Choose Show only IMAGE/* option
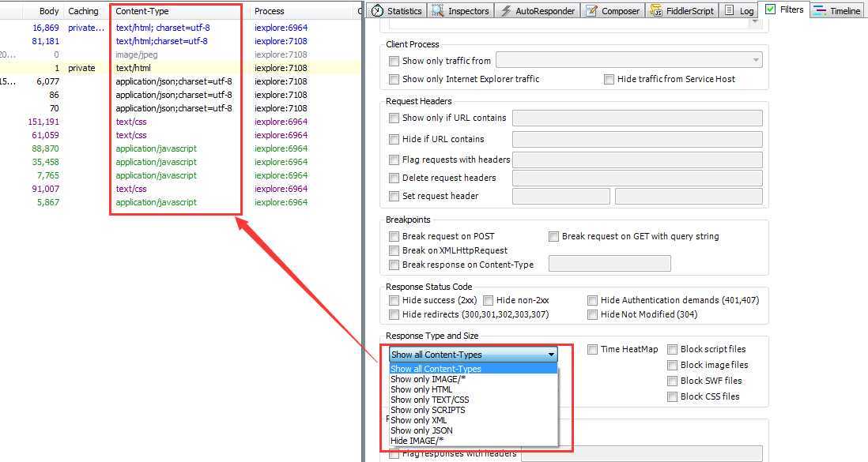Screen dimensions: 868x462 click(x=425, y=379)
